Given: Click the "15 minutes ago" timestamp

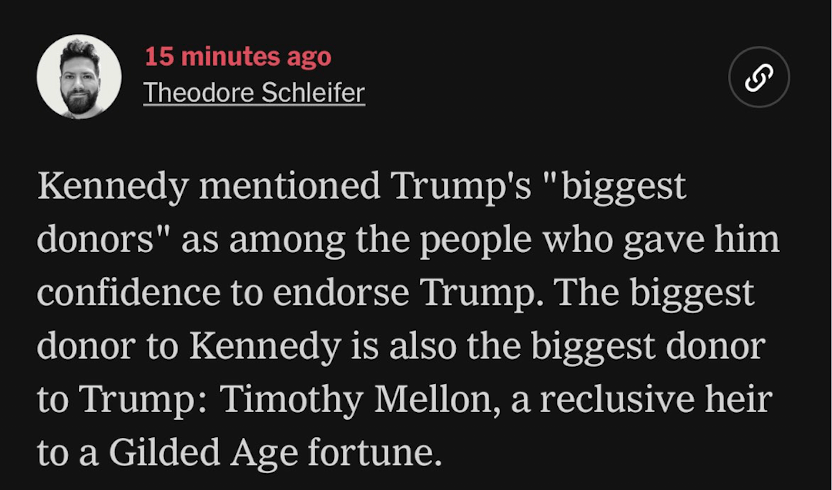Looking at the screenshot, I should click(x=237, y=56).
